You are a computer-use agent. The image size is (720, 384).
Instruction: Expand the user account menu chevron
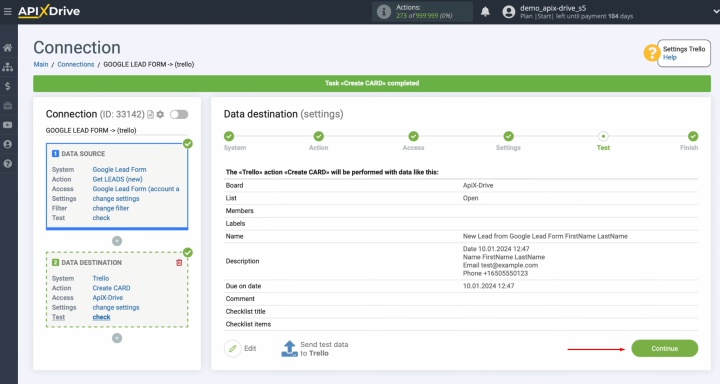coord(715,12)
